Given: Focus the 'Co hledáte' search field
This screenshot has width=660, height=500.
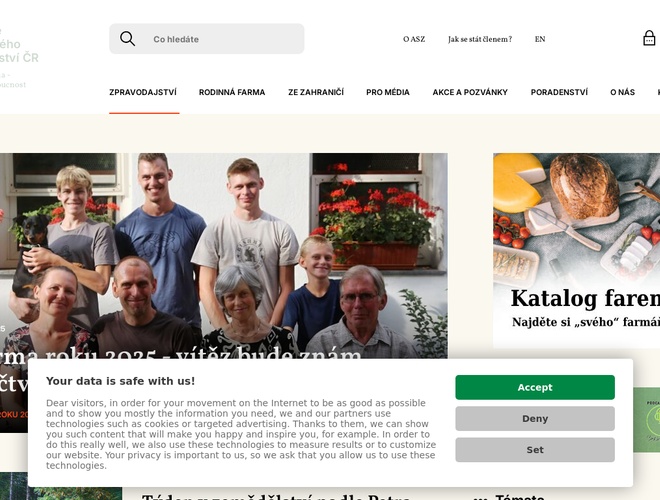Looking at the screenshot, I should click(x=207, y=39).
